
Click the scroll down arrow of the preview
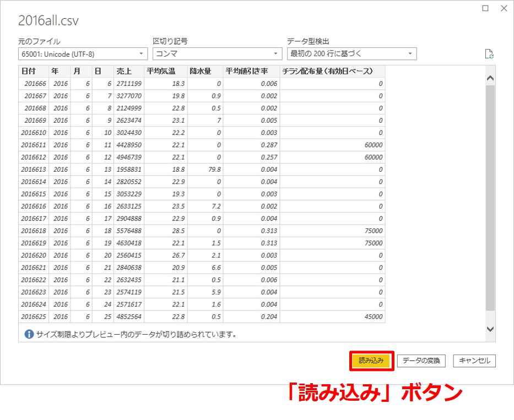click(x=490, y=329)
